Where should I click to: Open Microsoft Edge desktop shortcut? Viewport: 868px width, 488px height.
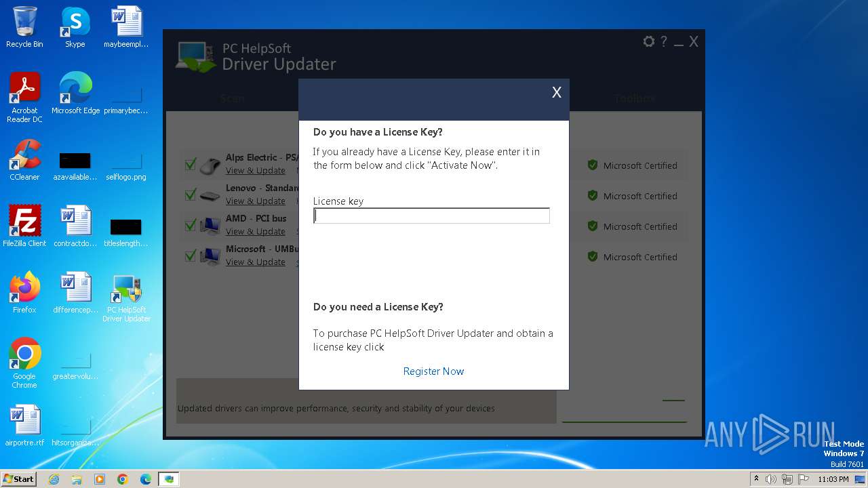tap(75, 94)
